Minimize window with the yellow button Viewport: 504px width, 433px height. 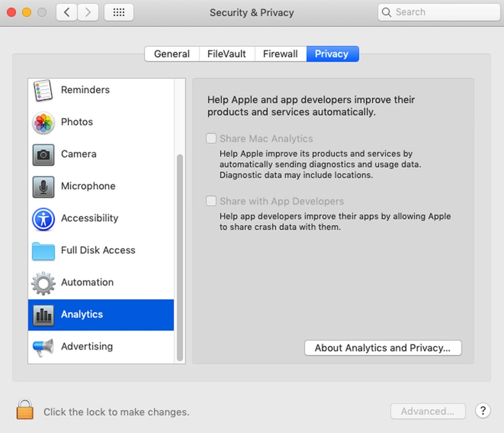(x=27, y=12)
